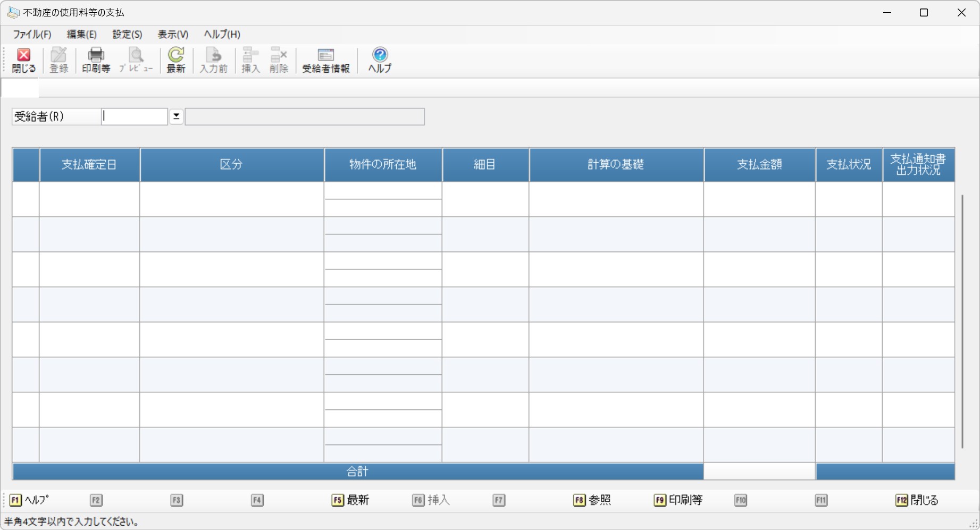This screenshot has height=530, width=980.
Task: Click the 受給者 code input field
Action: point(135,116)
